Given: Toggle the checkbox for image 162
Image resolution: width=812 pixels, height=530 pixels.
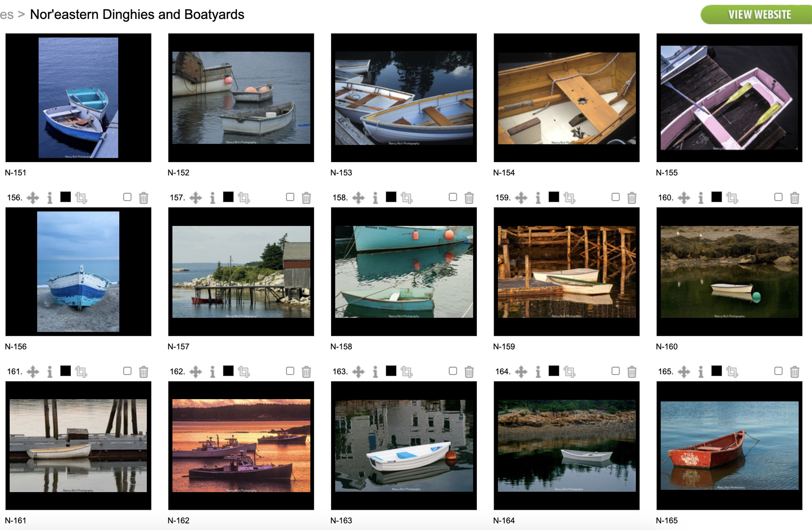Looking at the screenshot, I should (x=290, y=371).
